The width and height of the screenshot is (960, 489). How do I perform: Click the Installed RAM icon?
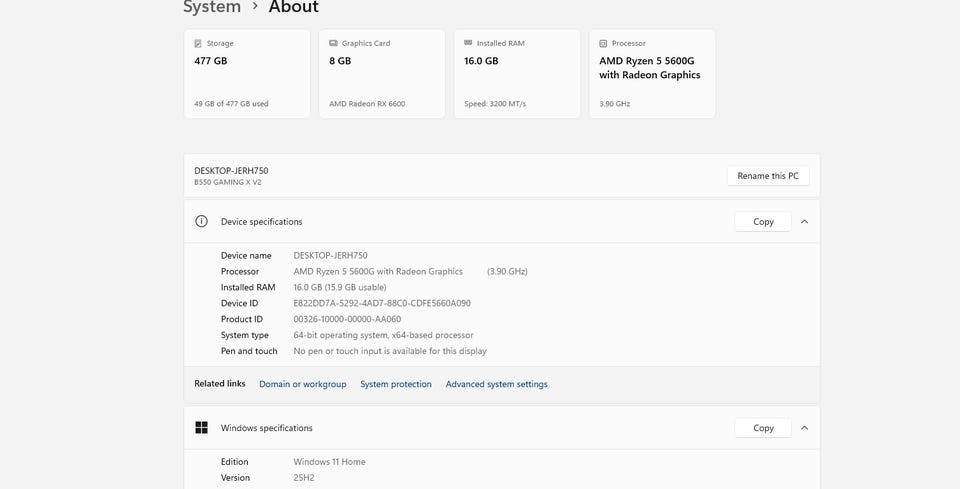click(468, 44)
